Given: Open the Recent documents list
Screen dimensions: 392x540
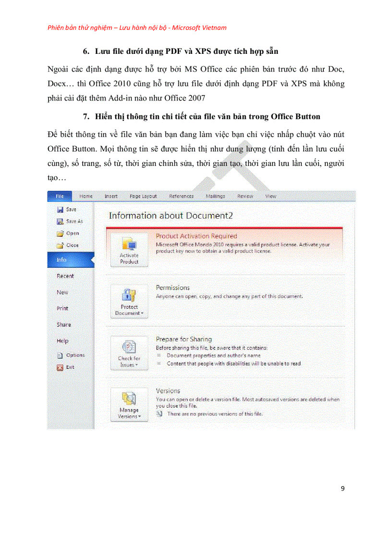Looking at the screenshot, I should [64, 276].
